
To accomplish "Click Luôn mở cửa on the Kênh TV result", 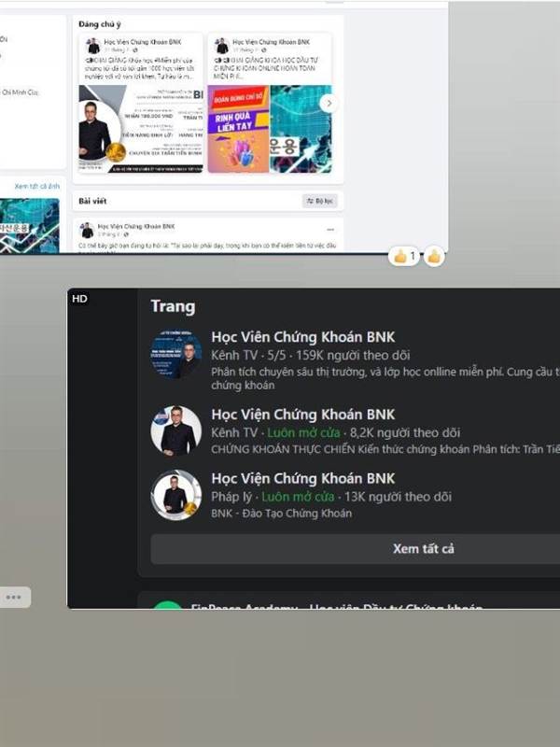I will [303, 432].
